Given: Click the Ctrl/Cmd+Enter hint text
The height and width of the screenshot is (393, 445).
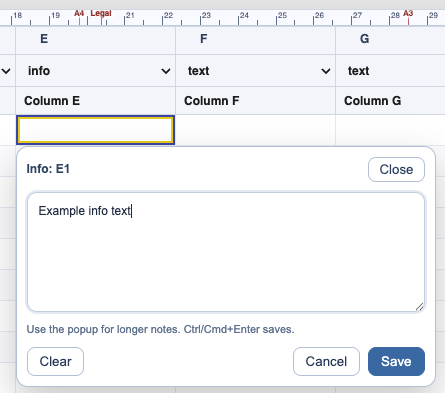Looking at the screenshot, I should pyautogui.click(x=160, y=329).
